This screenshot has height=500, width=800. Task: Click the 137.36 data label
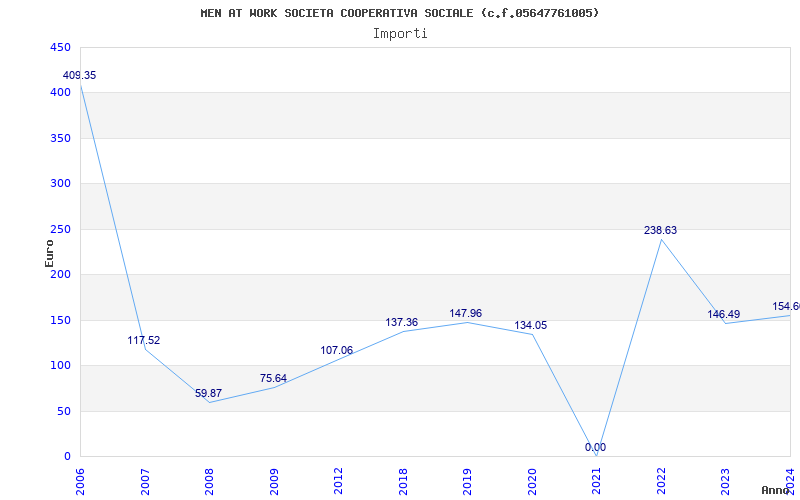402,322
